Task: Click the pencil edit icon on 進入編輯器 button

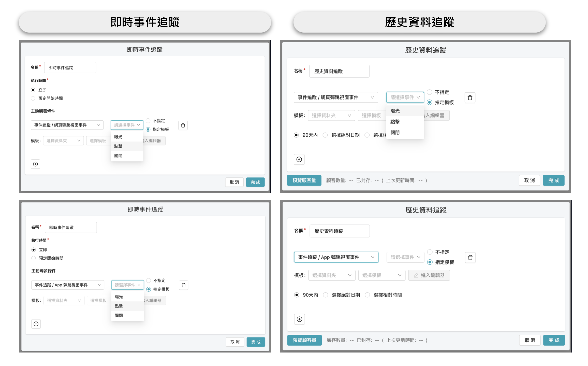Action: point(416,275)
